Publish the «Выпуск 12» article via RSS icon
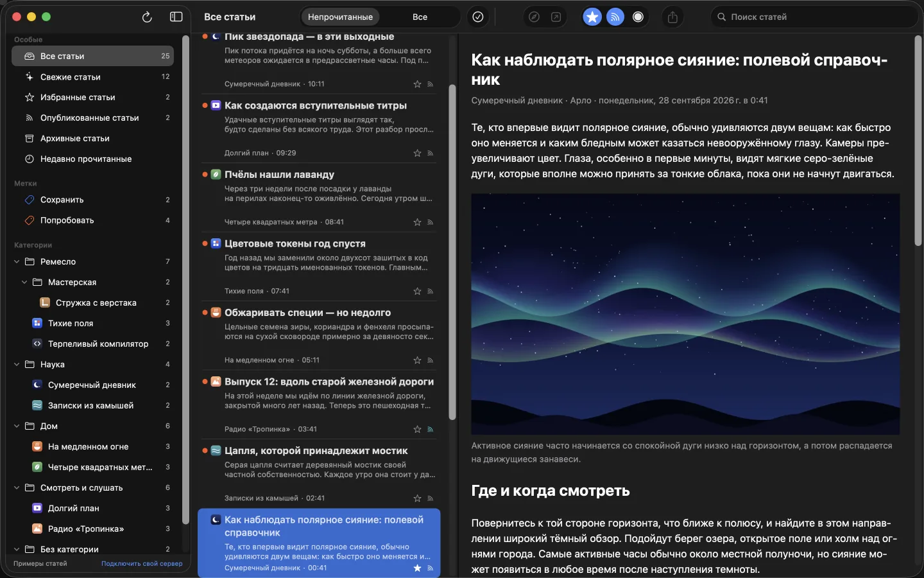 point(431,429)
